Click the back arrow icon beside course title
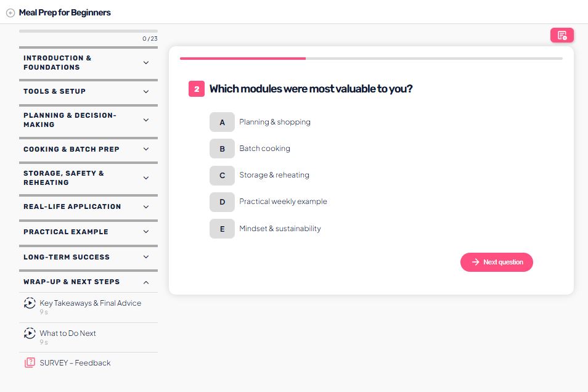588x392 pixels. [10, 13]
